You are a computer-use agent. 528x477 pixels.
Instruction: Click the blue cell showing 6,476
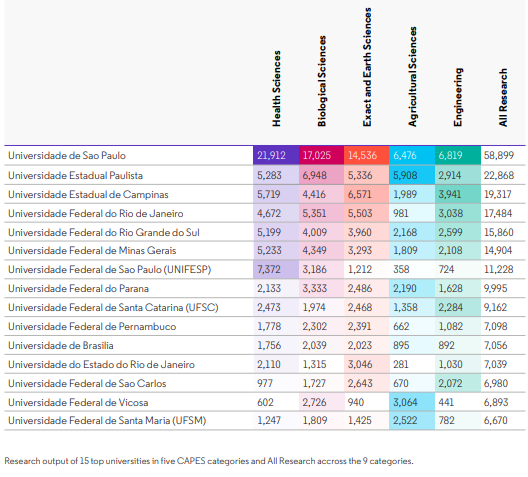(x=412, y=155)
